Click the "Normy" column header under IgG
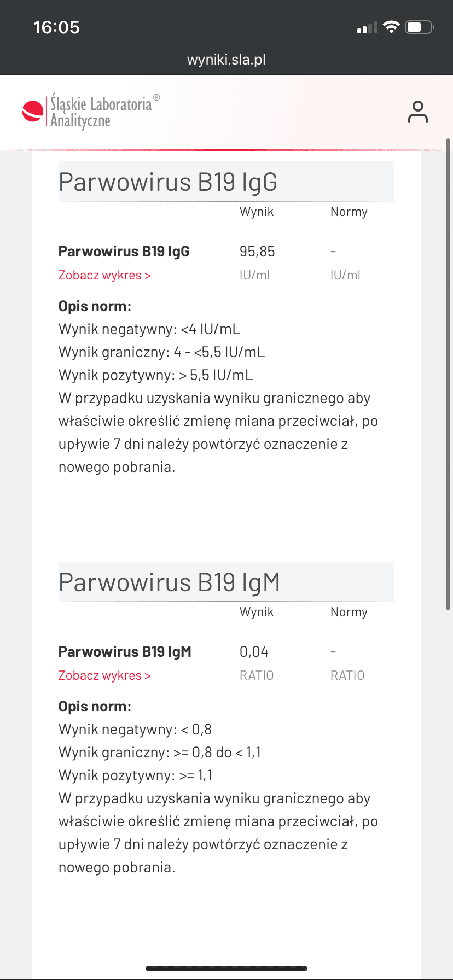Screen dimensions: 453x980 [349, 212]
